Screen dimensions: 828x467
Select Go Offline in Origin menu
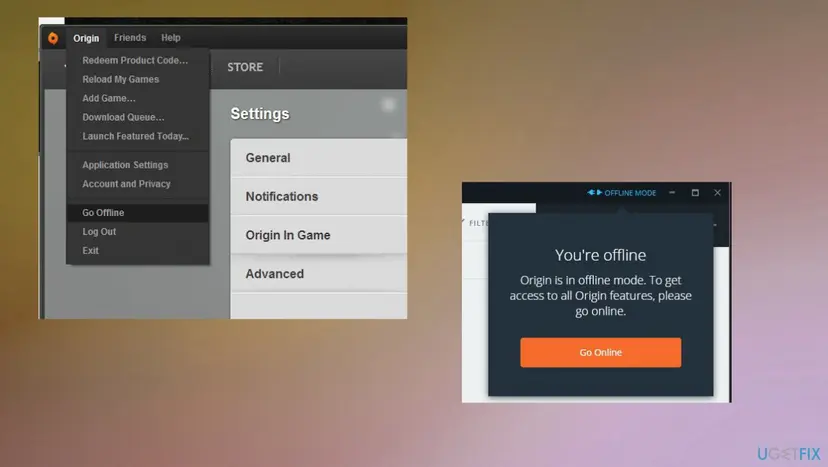(x=137, y=213)
